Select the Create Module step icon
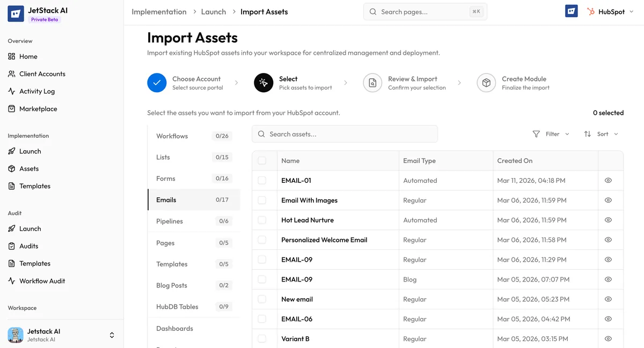The height and width of the screenshot is (348, 644). click(x=486, y=83)
